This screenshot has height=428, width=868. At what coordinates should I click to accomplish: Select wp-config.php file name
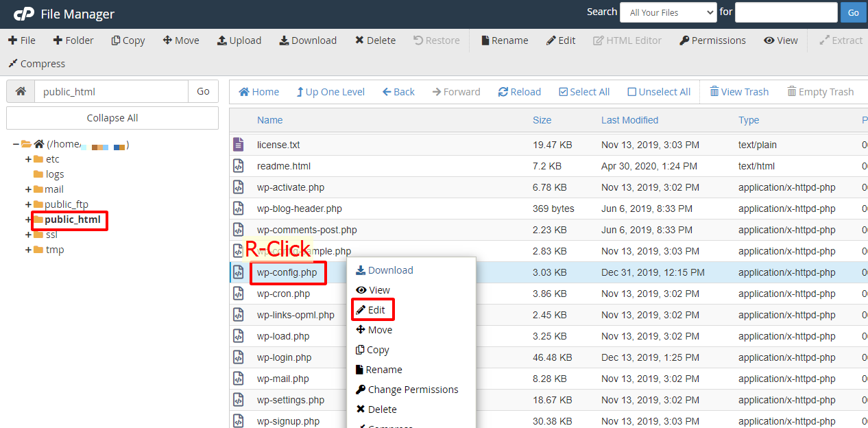pos(287,272)
